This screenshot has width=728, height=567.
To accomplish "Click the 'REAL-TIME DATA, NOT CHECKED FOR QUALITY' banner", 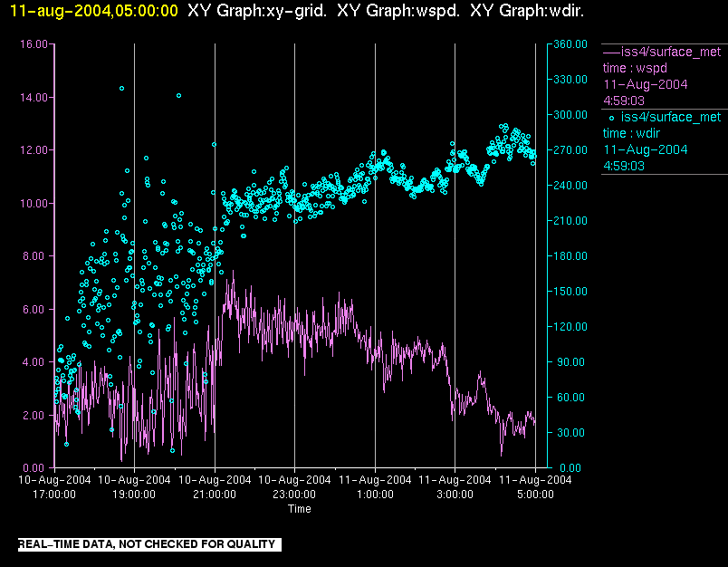I will pos(149,544).
